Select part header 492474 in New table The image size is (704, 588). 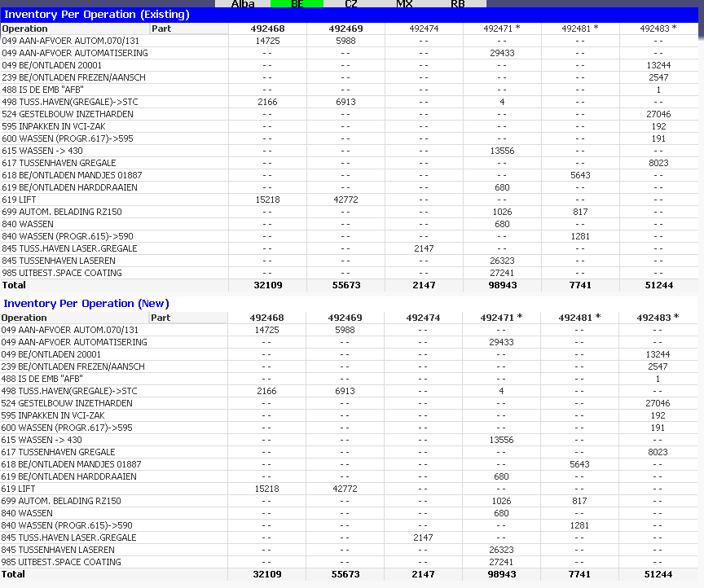(423, 318)
